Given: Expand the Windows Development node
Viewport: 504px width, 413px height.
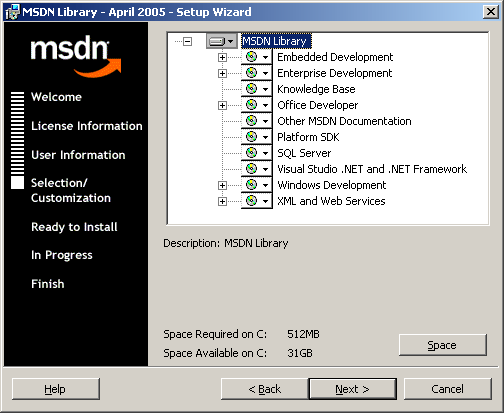Looking at the screenshot, I should (x=222, y=185).
